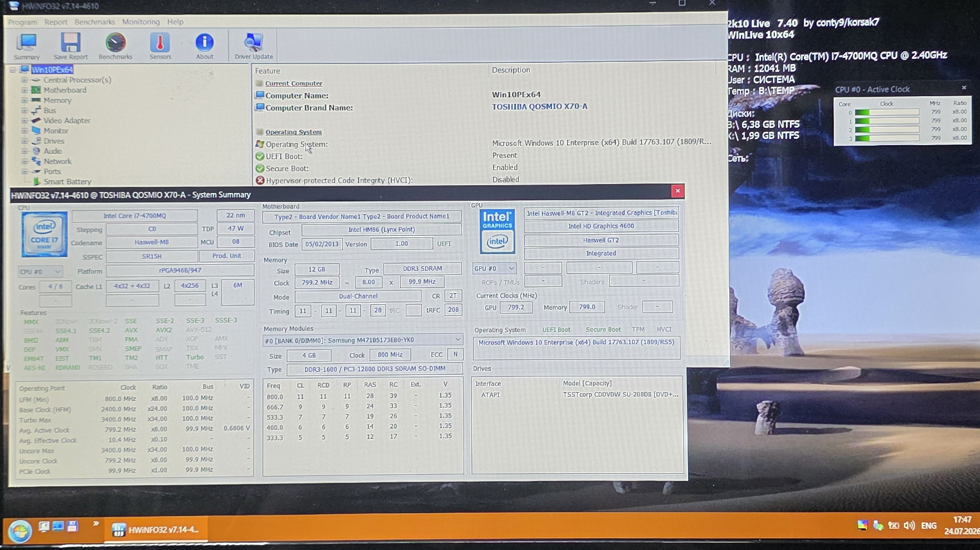The image size is (980, 550).
Task: Click the Operating System row in the feature list
Action: click(x=484, y=144)
